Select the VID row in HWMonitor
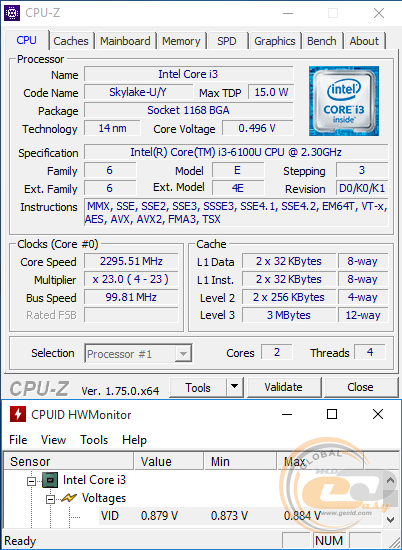 coord(241,516)
